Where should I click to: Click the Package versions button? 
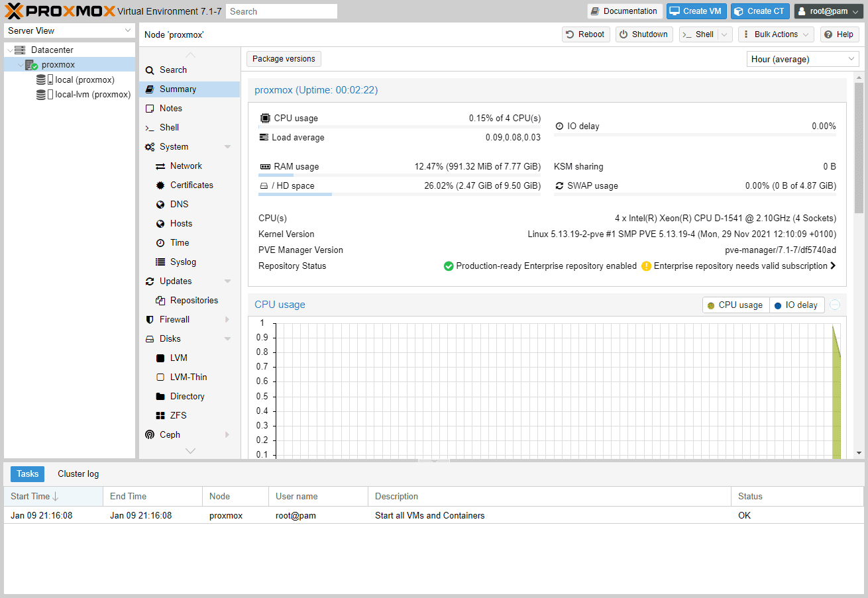pyautogui.click(x=284, y=59)
